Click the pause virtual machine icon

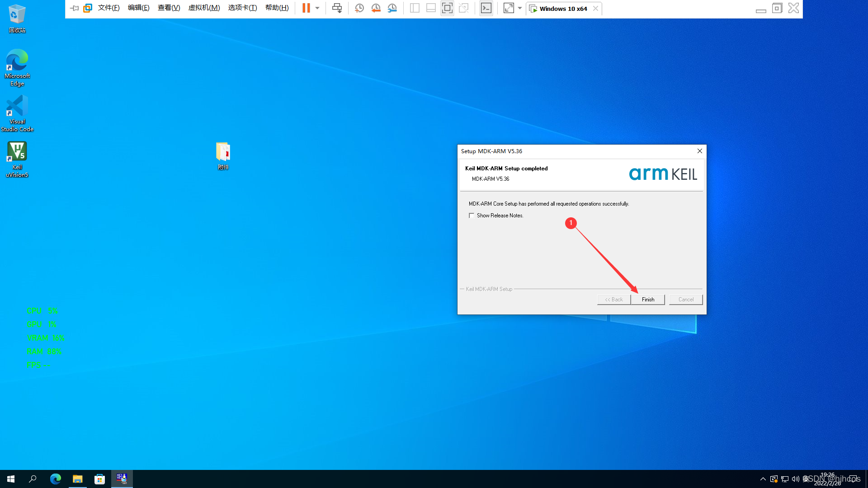pyautogui.click(x=306, y=8)
